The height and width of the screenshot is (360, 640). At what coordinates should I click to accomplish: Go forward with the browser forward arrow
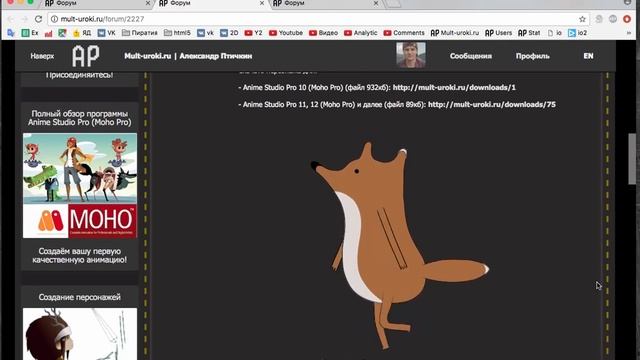click(24, 19)
